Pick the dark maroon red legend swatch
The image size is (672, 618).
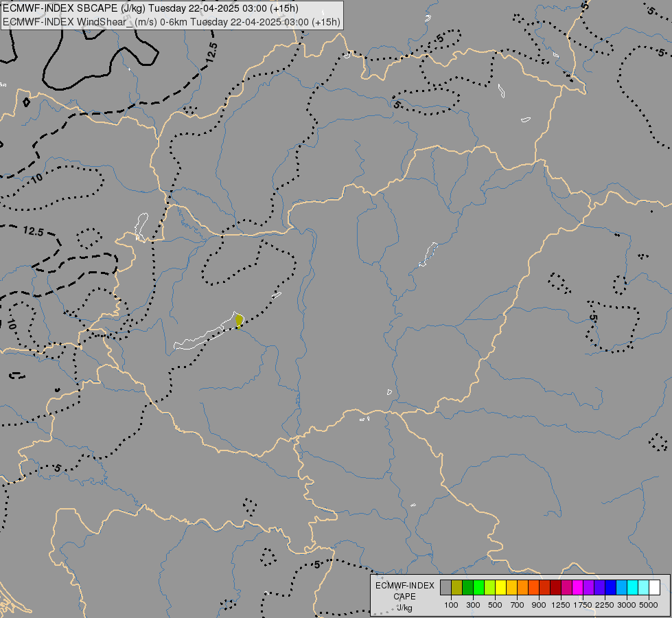click(x=555, y=588)
